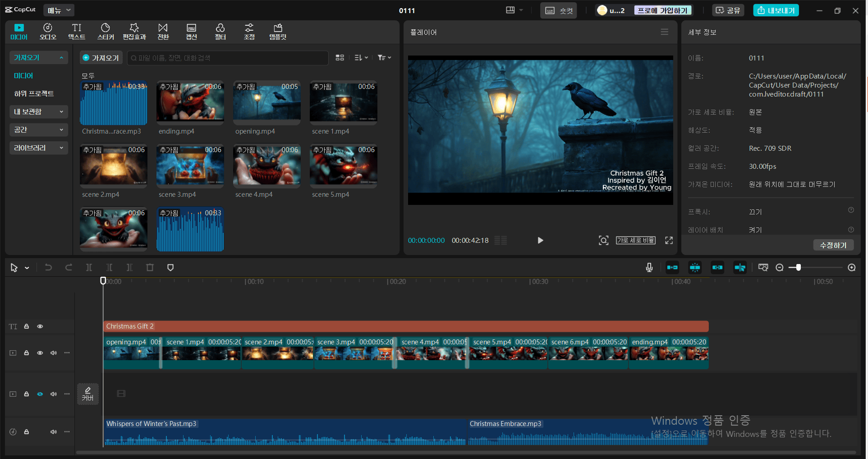
Task: Click the undo arrow icon
Action: (x=48, y=268)
